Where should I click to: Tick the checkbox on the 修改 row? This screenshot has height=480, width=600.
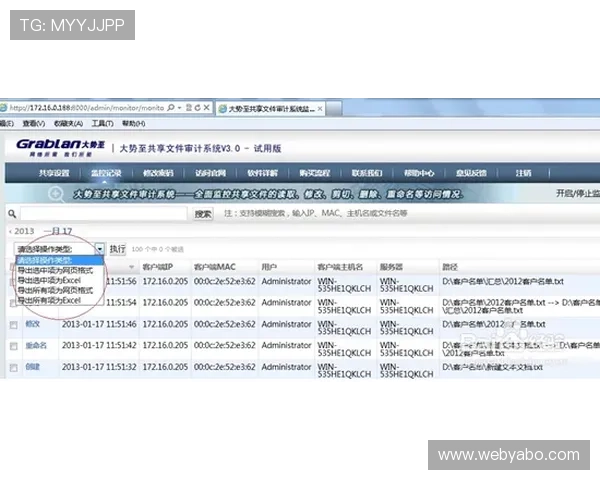pos(14,325)
